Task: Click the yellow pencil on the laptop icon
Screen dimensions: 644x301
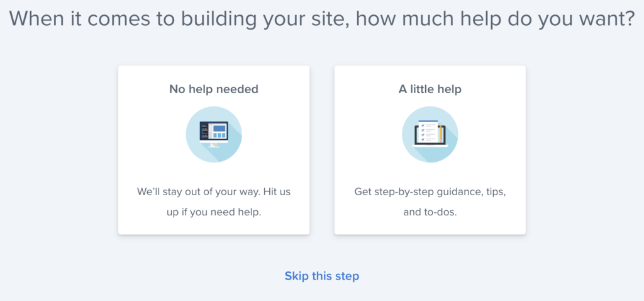Action: [x=440, y=132]
